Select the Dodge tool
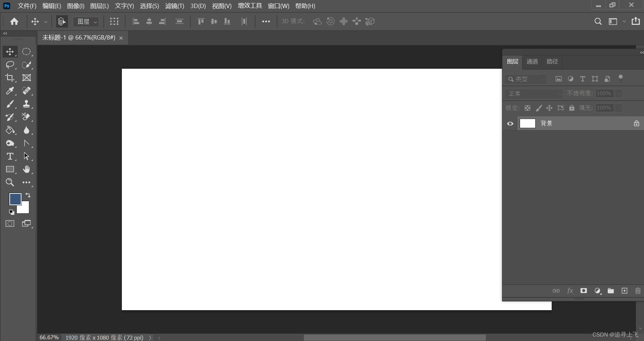The height and width of the screenshot is (341, 644). (x=10, y=143)
